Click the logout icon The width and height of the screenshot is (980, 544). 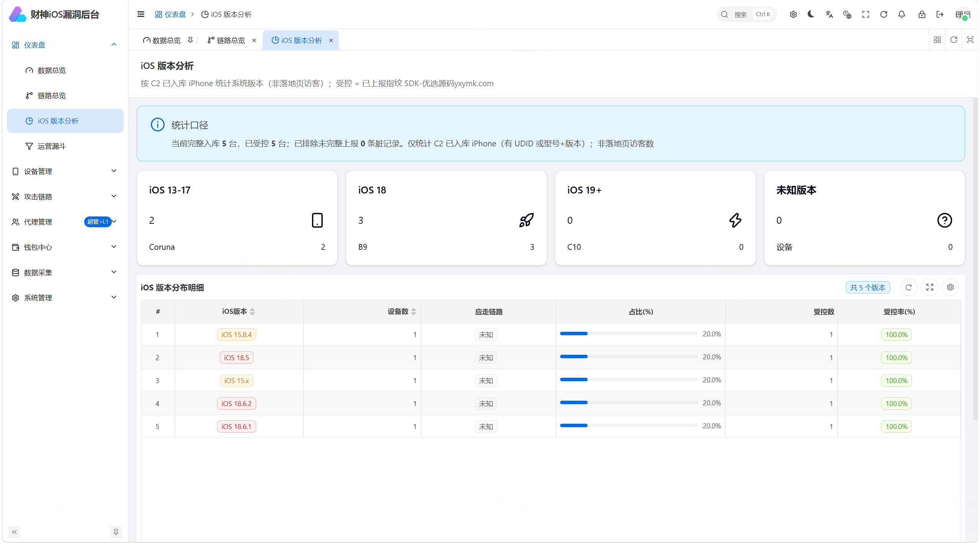click(940, 14)
